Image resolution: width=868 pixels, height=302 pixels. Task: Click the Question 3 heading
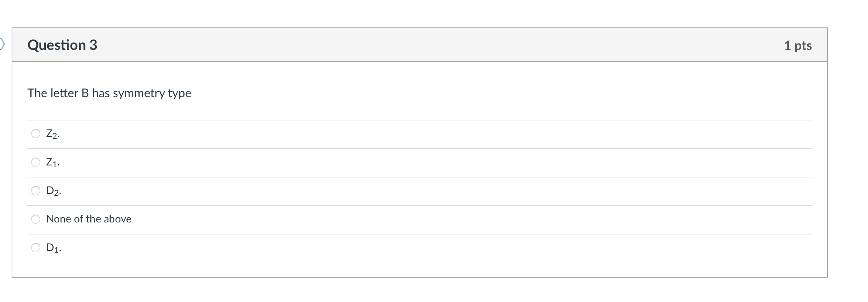point(62,45)
